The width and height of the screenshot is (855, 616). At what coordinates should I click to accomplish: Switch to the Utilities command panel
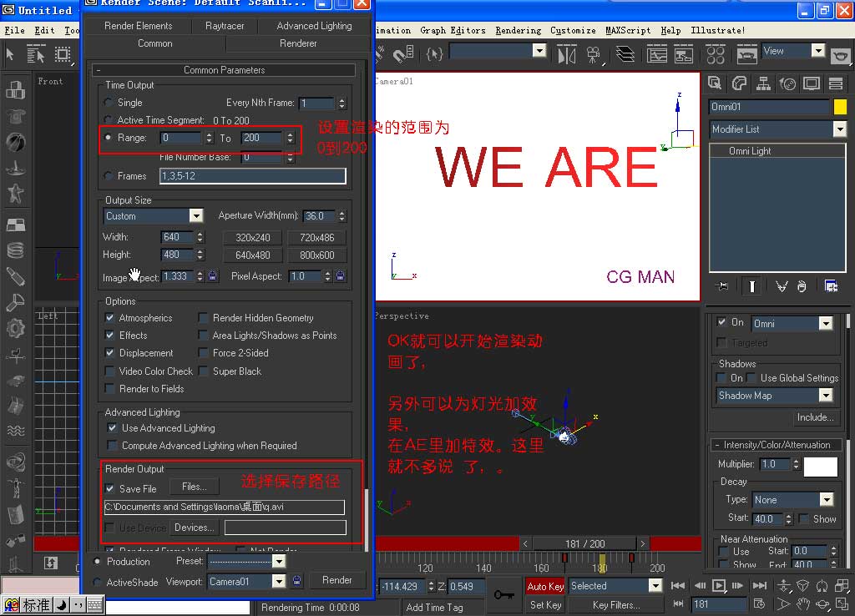835,83
